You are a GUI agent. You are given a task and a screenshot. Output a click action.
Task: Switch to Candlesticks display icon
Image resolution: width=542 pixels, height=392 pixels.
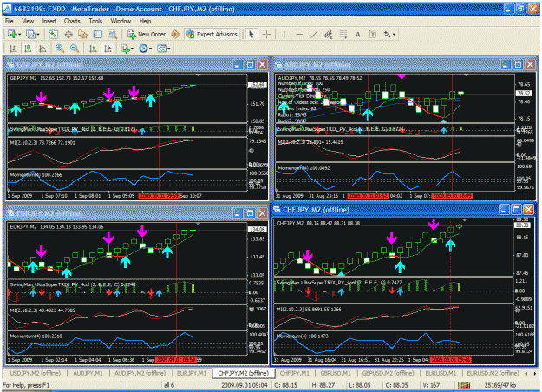coord(28,49)
